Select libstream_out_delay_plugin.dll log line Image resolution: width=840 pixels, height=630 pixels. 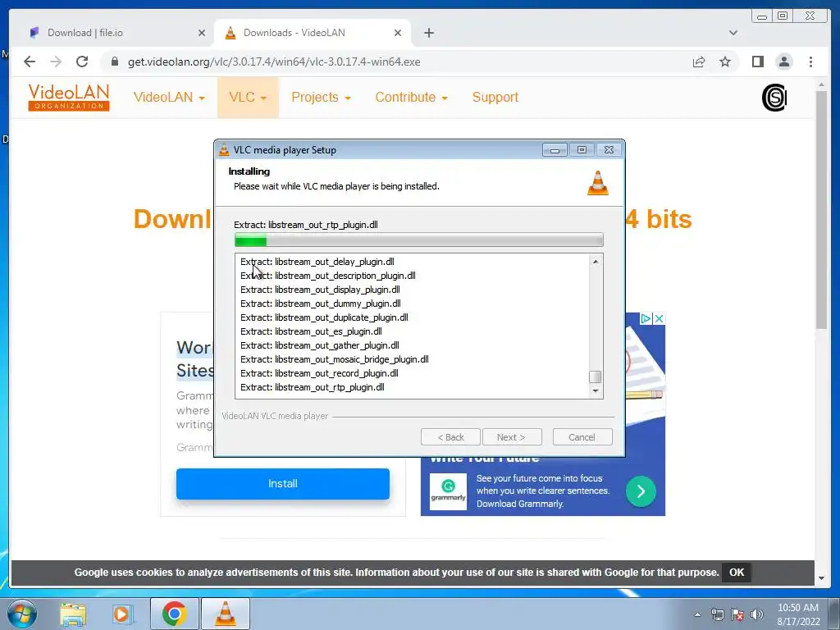(317, 262)
